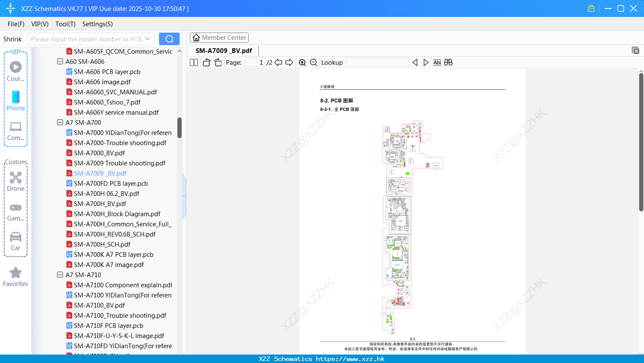The width and height of the screenshot is (644, 363).
Task: Open SM-A700H_SCH.pdf file
Action: pos(102,244)
